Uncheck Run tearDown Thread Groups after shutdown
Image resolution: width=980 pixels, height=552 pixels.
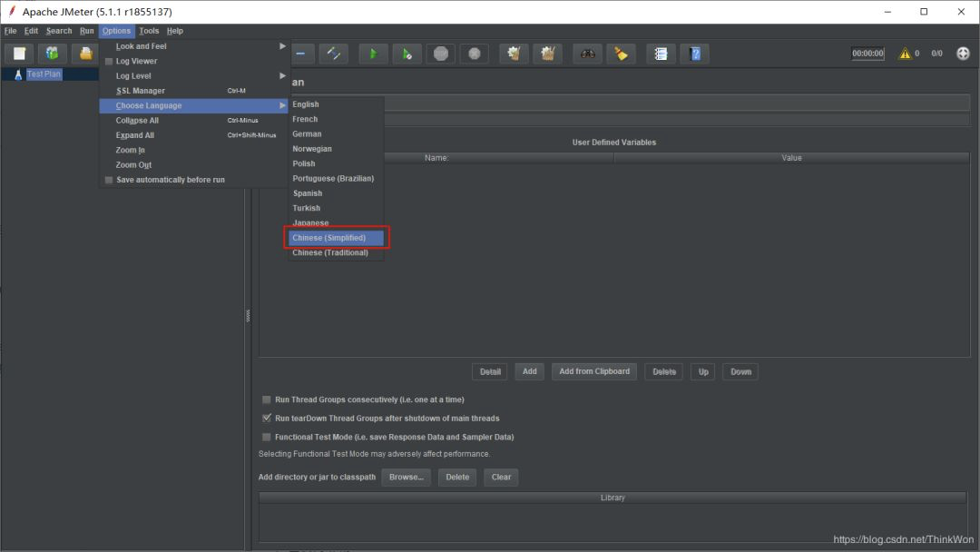pos(267,419)
